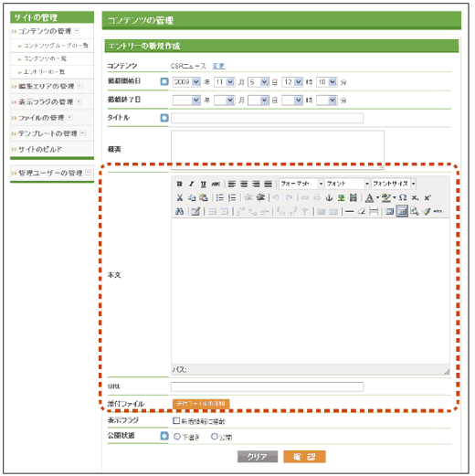The height and width of the screenshot is (476, 475).
Task: Clean up messy code (broom icon)
Action: [427, 211]
